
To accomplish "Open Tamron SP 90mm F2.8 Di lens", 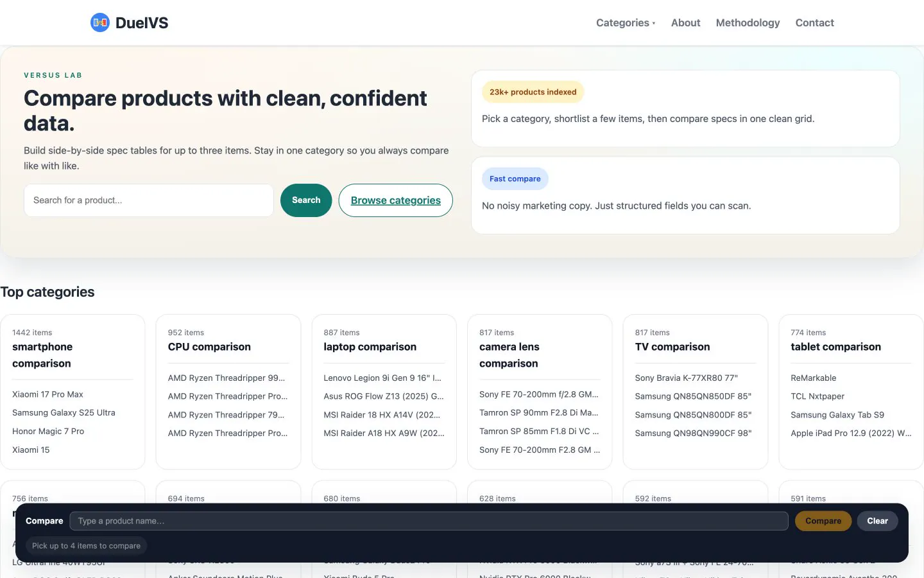I will 539,413.
